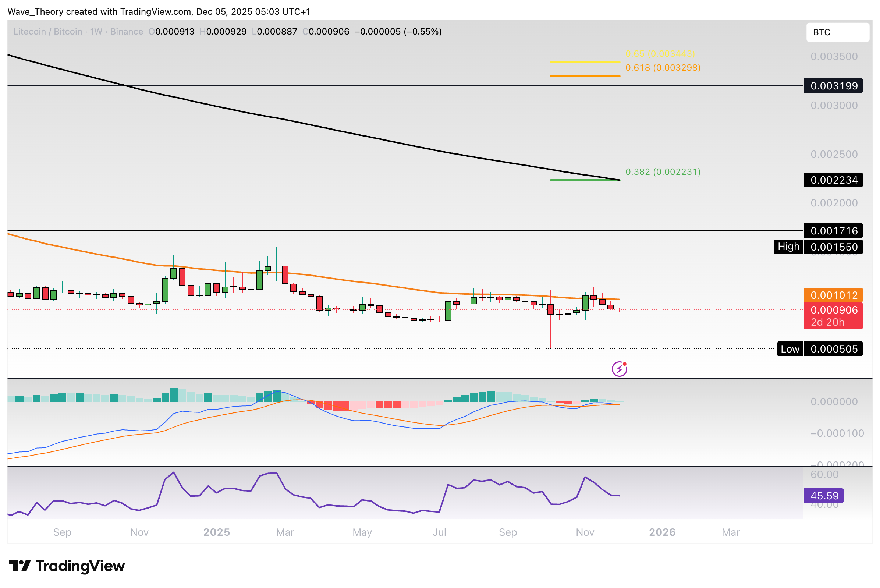The width and height of the screenshot is (880, 588).
Task: Click the purple lightning bolt event icon
Action: pos(619,369)
